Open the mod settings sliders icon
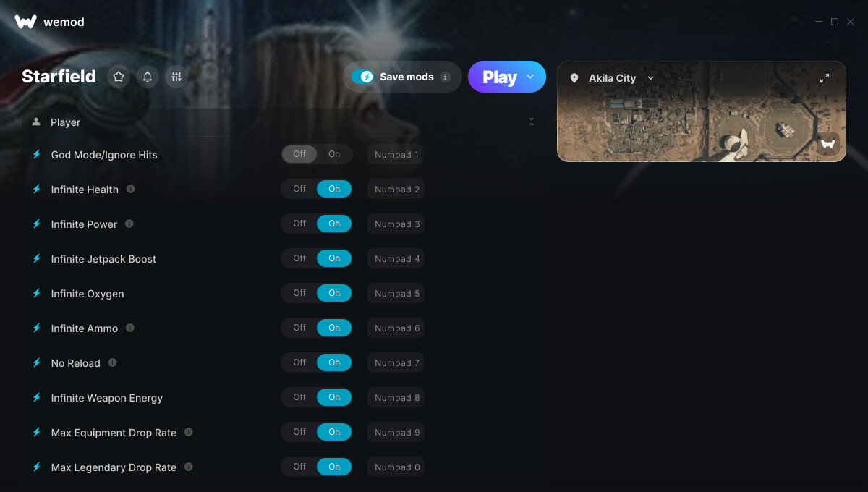Viewport: 868px width, 492px height. tap(176, 77)
